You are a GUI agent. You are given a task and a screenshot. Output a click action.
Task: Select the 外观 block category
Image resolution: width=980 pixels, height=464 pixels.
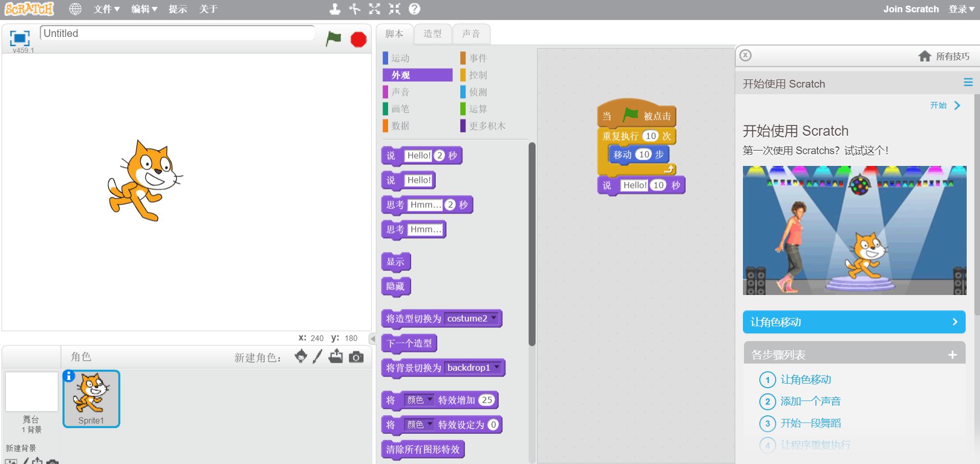(x=417, y=75)
